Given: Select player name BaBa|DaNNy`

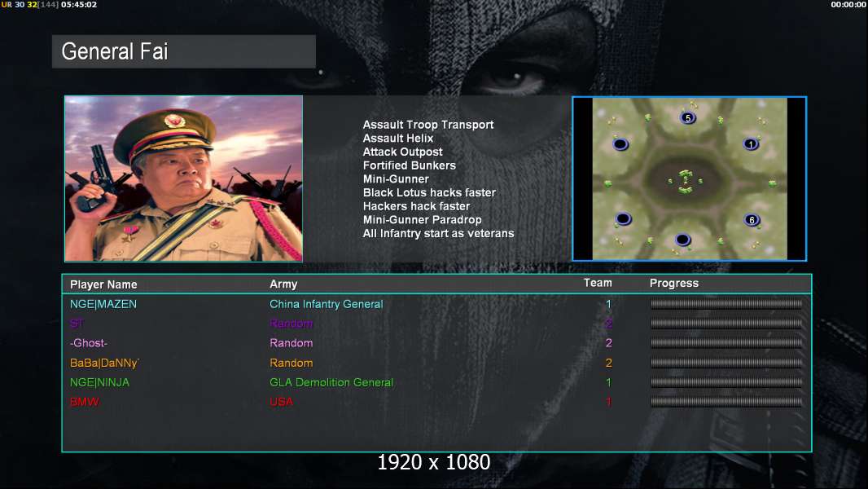Looking at the screenshot, I should pos(104,363).
